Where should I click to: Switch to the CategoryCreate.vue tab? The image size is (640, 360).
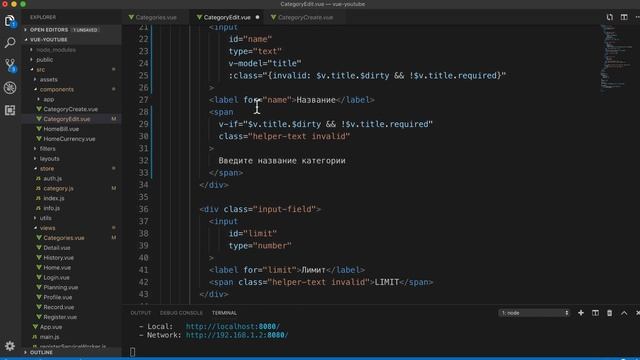305,18
